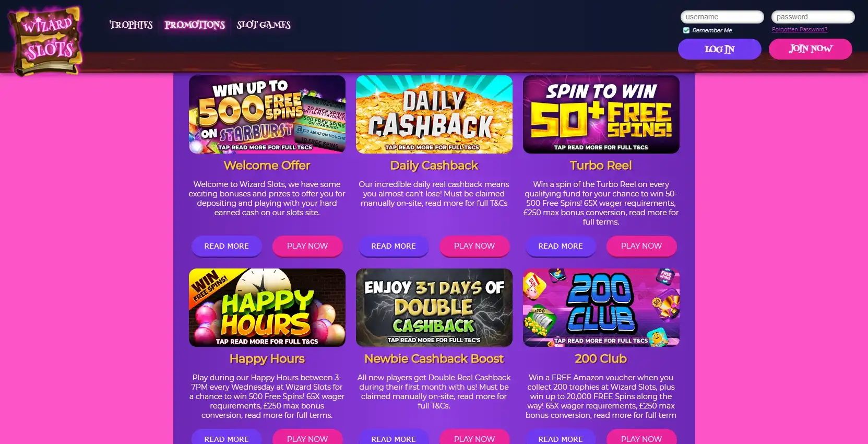The height and width of the screenshot is (444, 868).
Task: Go to Slot Games page
Action: 264,25
